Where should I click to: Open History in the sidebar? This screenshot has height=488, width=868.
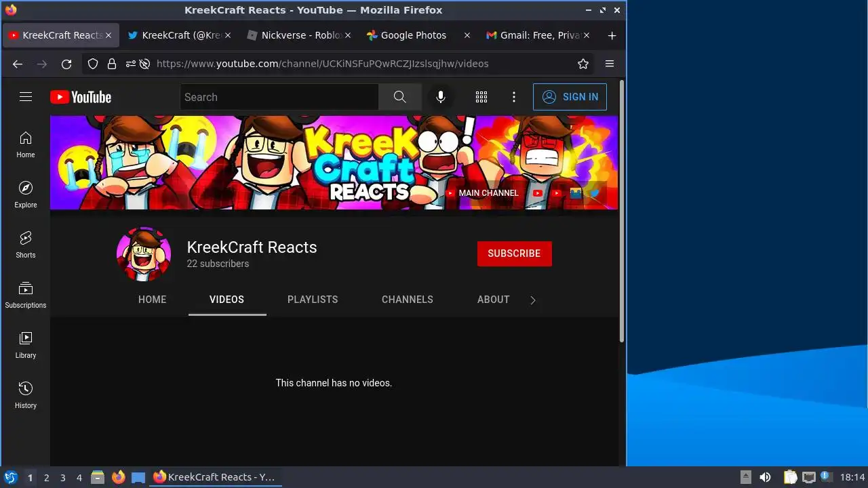pyautogui.click(x=26, y=396)
